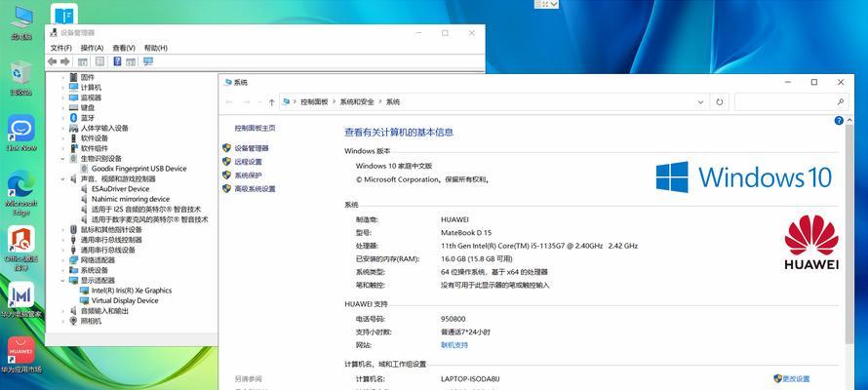Image resolution: width=868 pixels, height=390 pixels.
Task: Click the up arrow in System window
Action: (x=271, y=102)
